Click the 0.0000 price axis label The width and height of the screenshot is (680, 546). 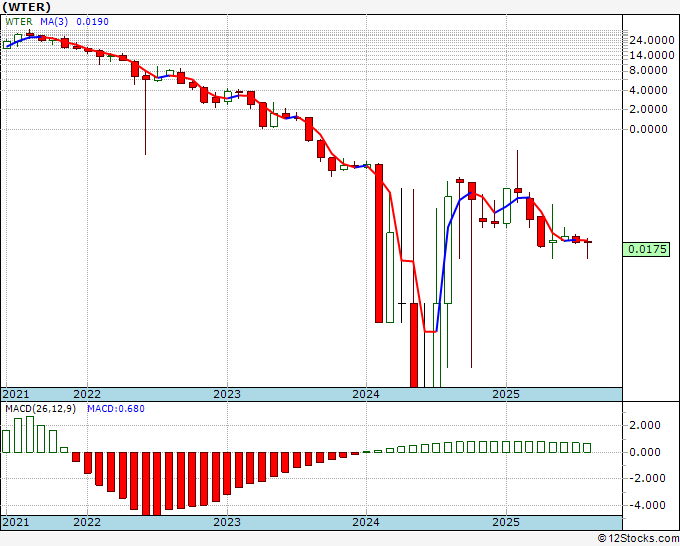[649, 129]
